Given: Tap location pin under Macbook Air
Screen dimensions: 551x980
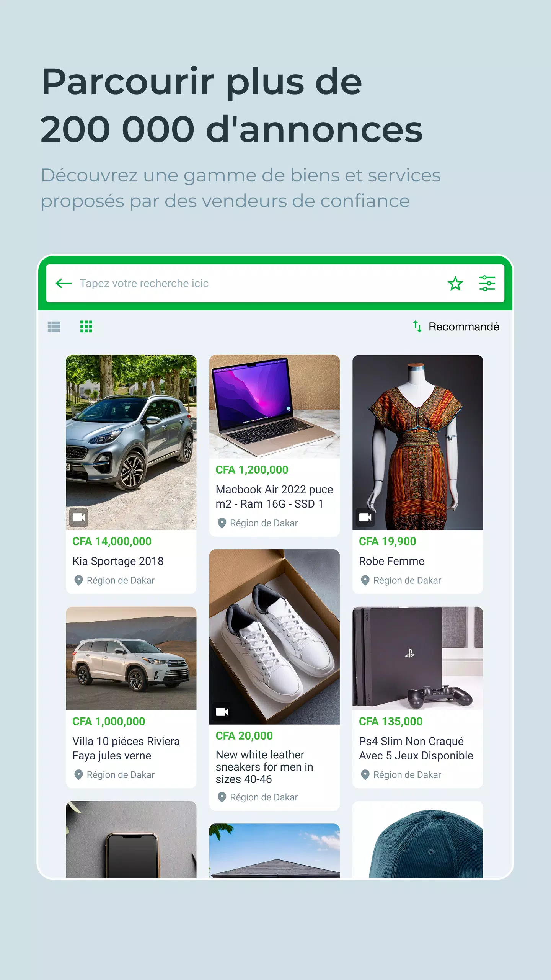Looking at the screenshot, I should pyautogui.click(x=222, y=523).
